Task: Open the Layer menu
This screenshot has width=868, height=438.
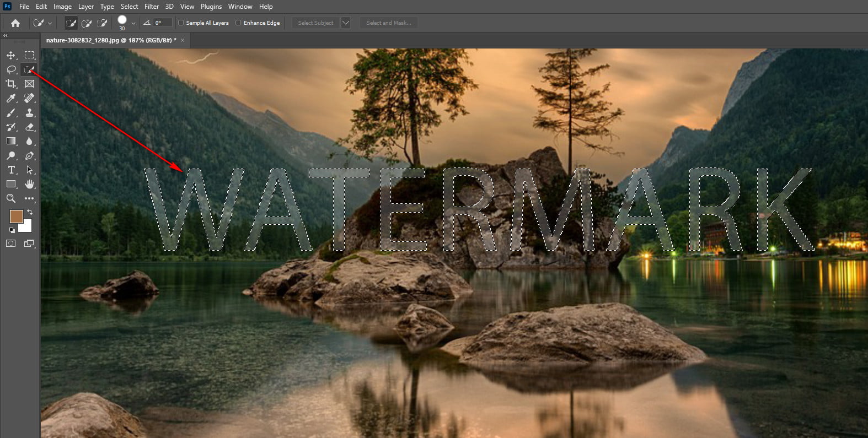Action: pyautogui.click(x=85, y=7)
